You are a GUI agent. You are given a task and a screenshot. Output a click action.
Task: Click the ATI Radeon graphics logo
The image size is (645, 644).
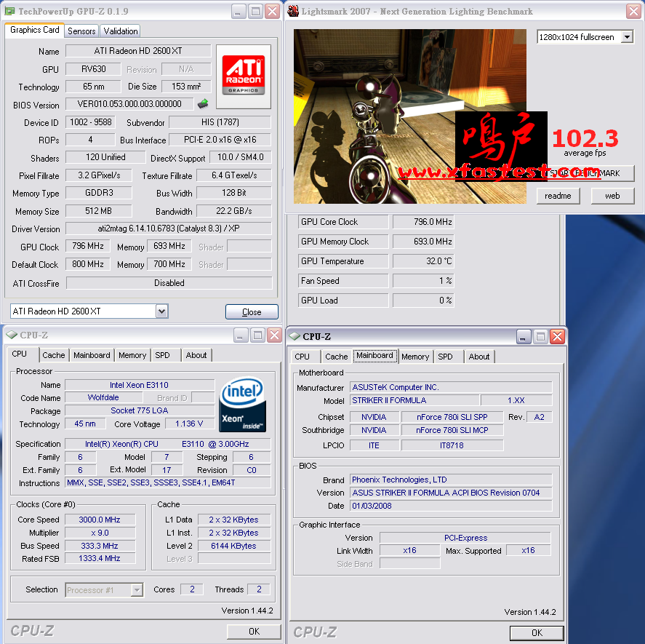pos(244,76)
